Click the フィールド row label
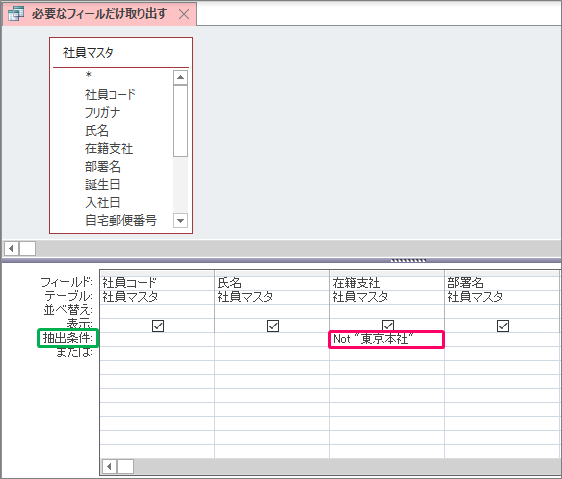The width and height of the screenshot is (562, 479). tap(66, 283)
